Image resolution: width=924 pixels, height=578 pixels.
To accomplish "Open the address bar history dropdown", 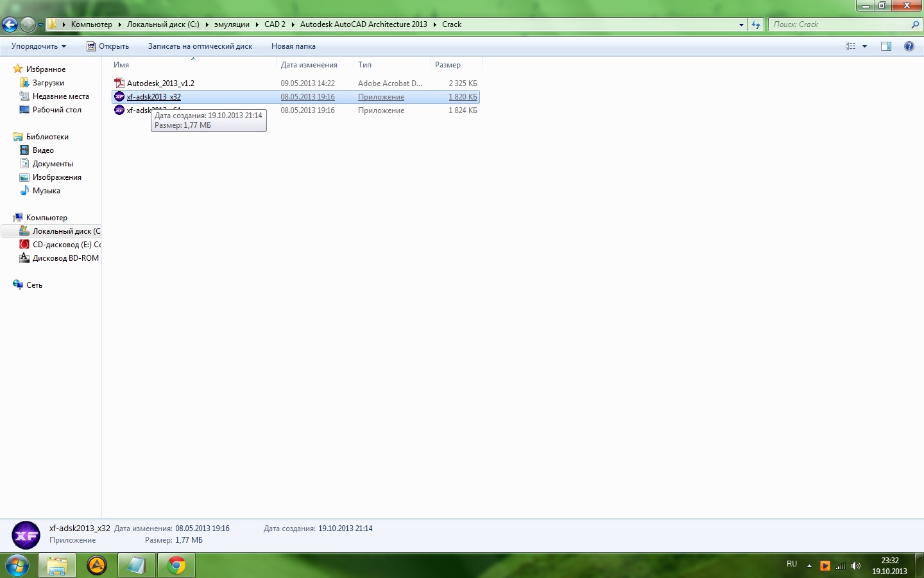I will pos(741,25).
